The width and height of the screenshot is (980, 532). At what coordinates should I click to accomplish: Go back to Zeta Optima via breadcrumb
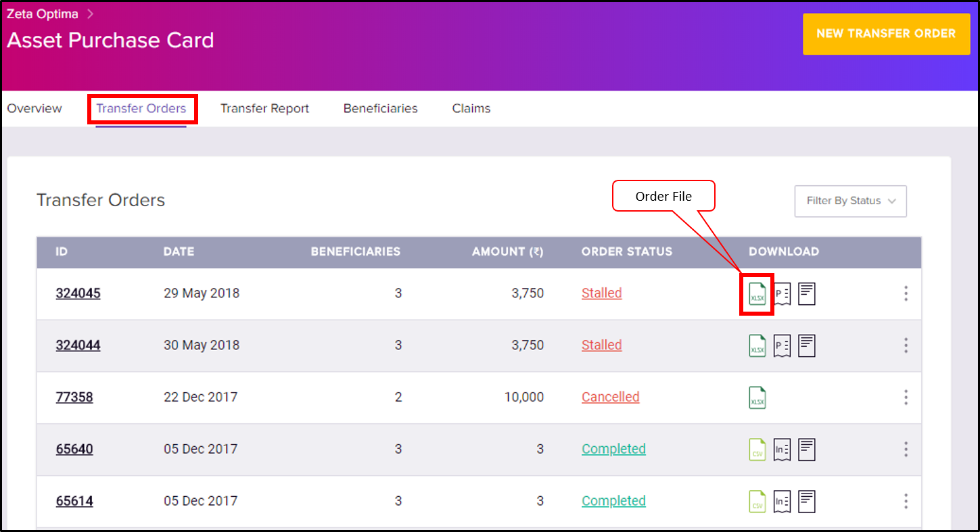pos(43,14)
